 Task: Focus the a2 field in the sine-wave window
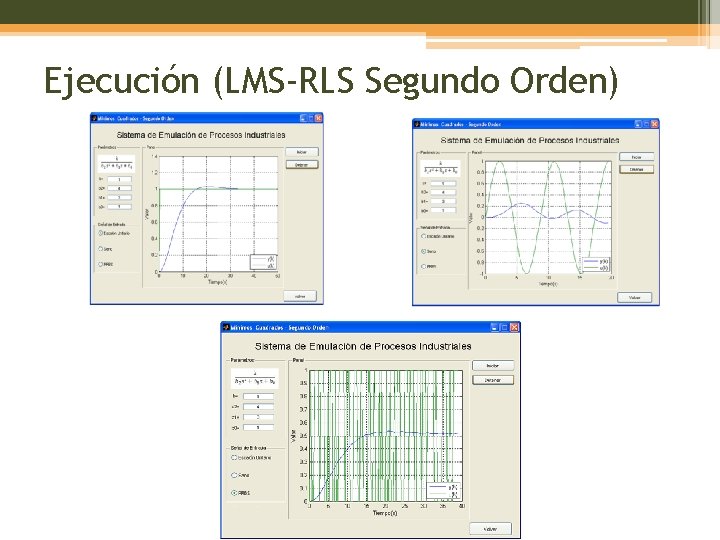[x=443, y=192]
